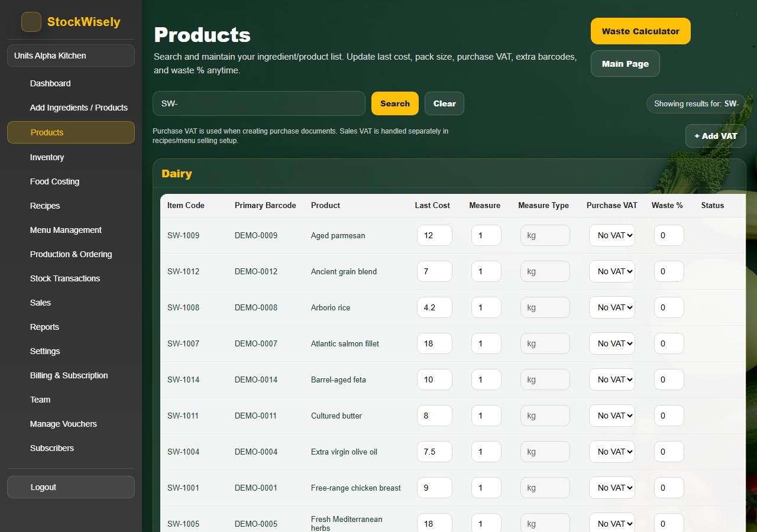View Reports in the sidebar
The image size is (757, 532).
pyautogui.click(x=71, y=327)
